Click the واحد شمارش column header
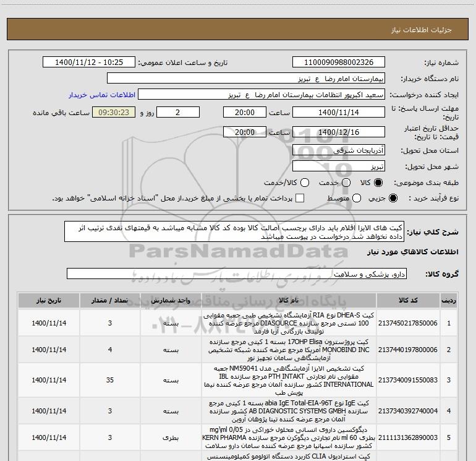476x461 pixels. [171, 301]
